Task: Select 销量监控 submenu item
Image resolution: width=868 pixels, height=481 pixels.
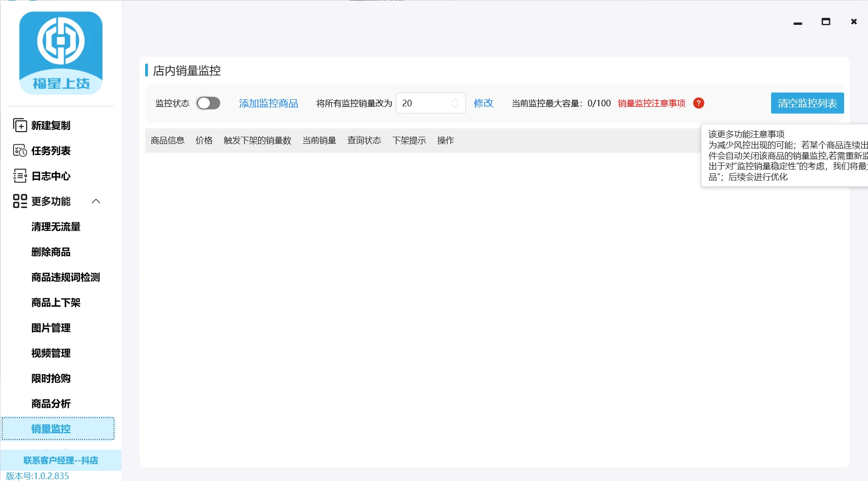Action: point(58,429)
